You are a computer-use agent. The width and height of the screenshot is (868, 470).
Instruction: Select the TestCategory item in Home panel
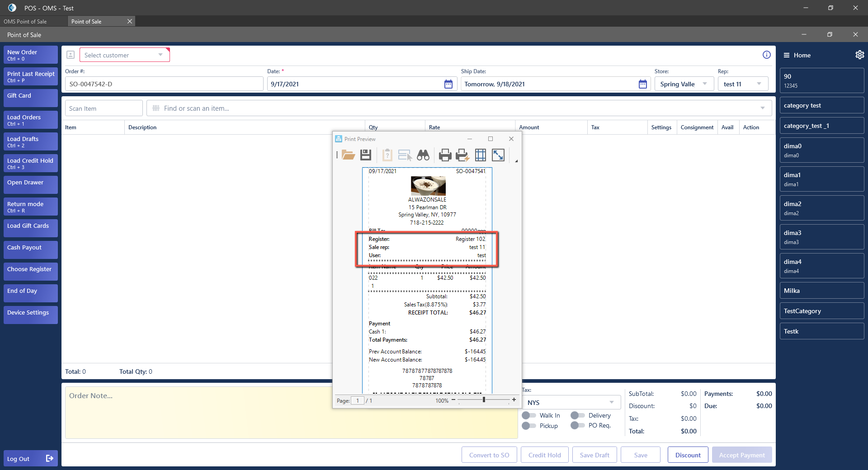[821, 311]
